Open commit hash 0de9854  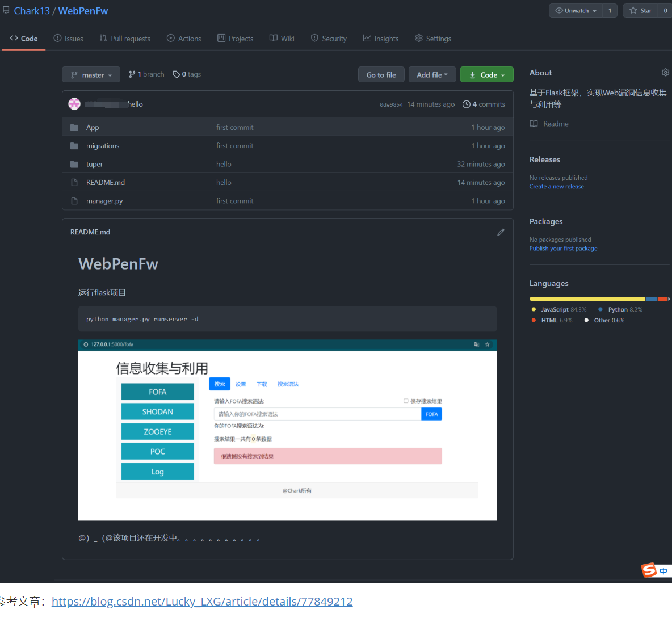pyautogui.click(x=391, y=104)
